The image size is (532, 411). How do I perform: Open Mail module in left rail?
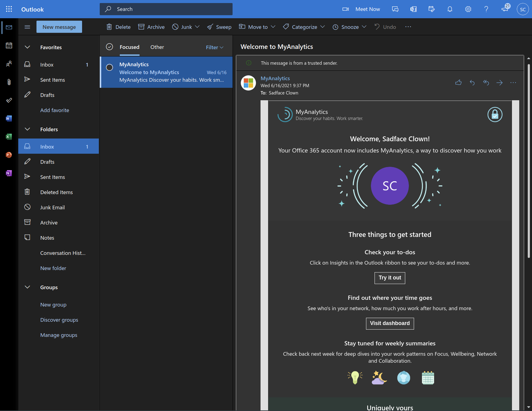click(9, 27)
